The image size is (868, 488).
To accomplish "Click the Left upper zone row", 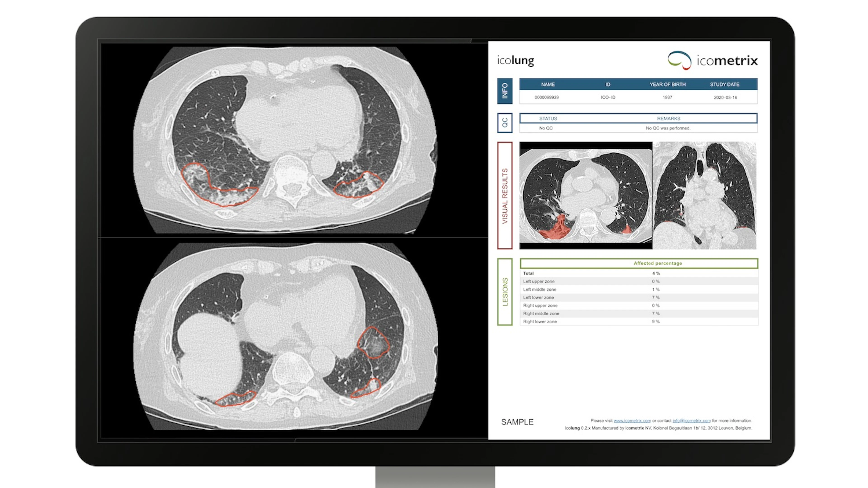I will coord(639,282).
